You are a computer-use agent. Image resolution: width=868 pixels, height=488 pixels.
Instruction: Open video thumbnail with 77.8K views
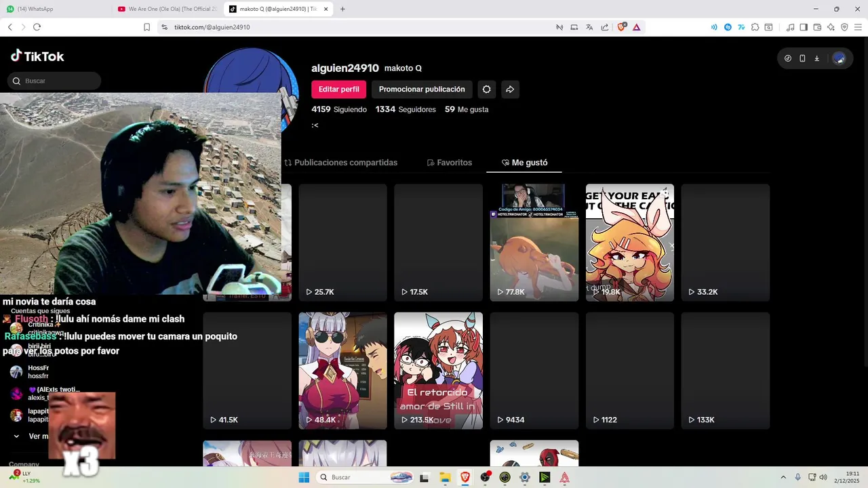534,243
